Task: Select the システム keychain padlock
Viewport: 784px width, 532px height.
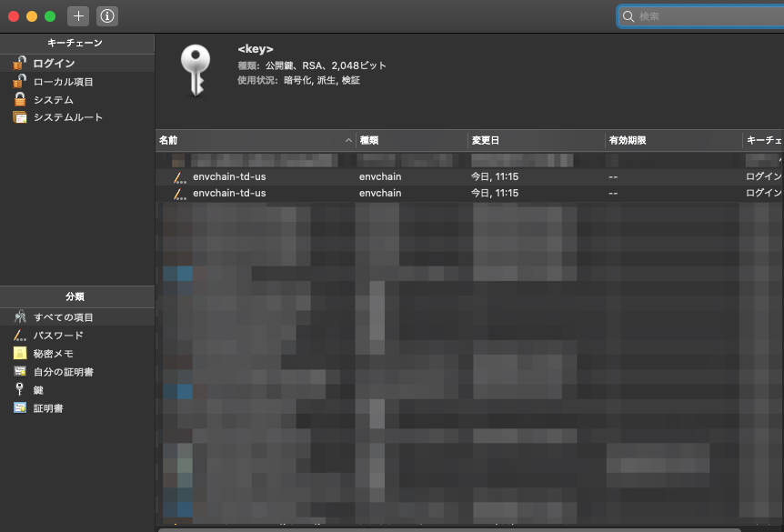Action: pos(19,99)
